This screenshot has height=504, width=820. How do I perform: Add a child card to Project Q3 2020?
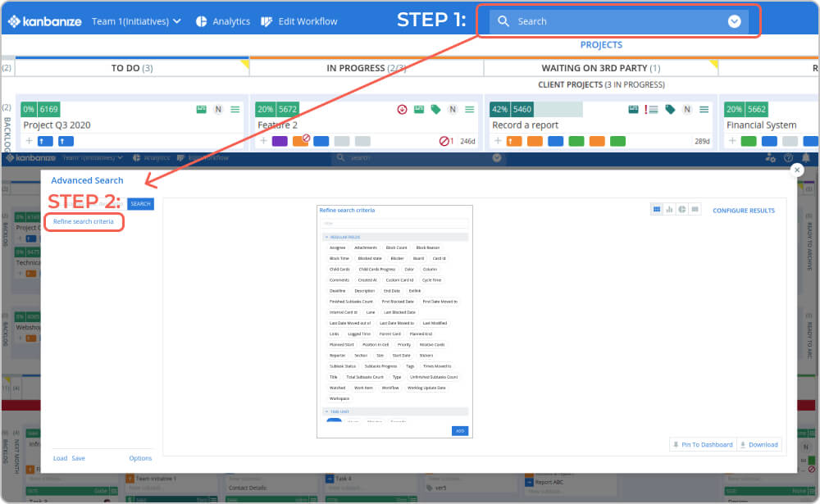(x=30, y=141)
